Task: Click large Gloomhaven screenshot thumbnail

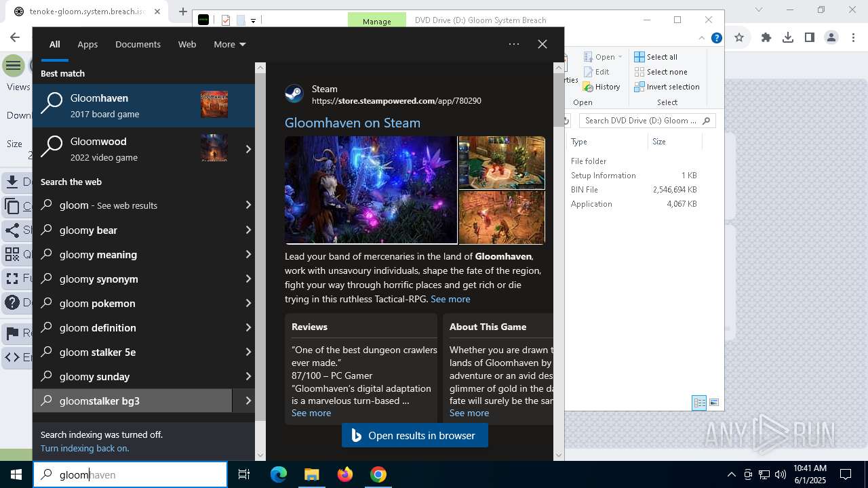Action: (x=371, y=190)
